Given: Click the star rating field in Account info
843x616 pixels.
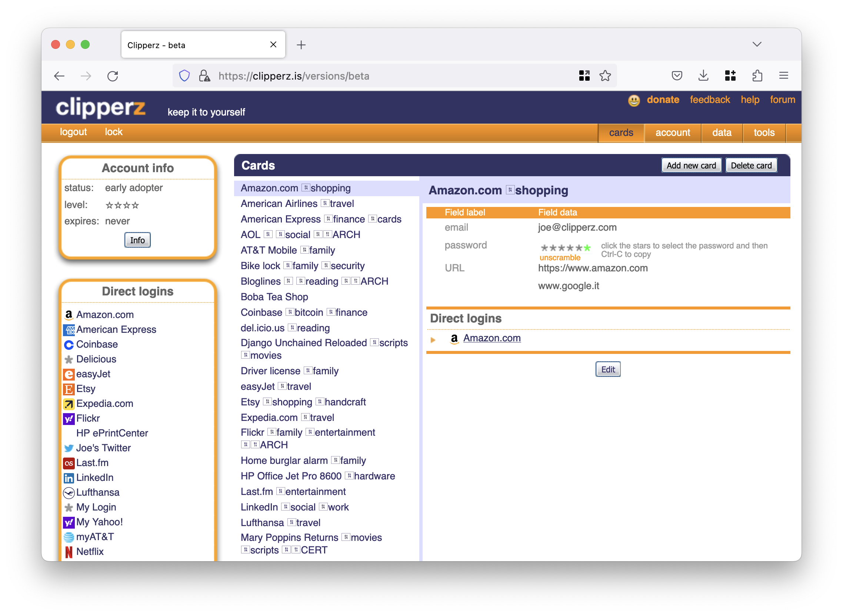Looking at the screenshot, I should click(121, 205).
